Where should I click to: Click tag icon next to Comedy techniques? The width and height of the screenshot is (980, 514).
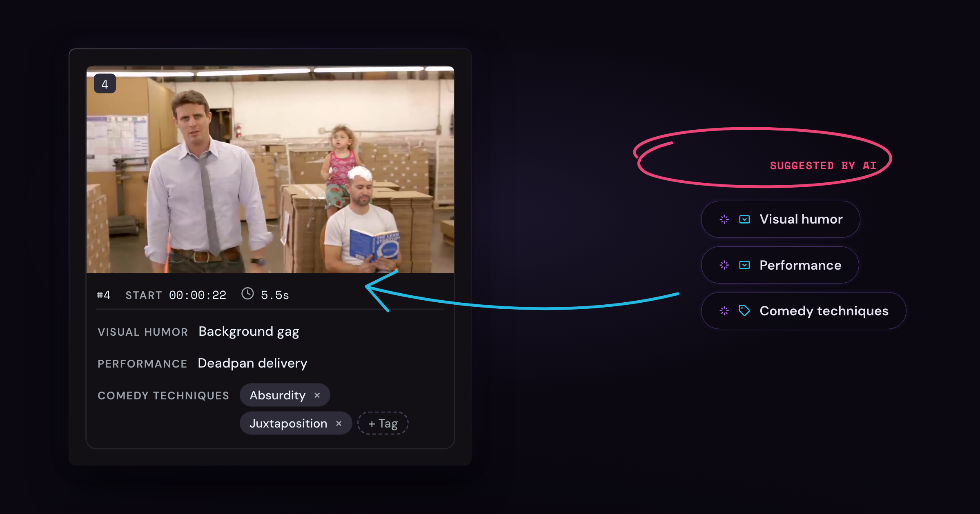tap(744, 311)
